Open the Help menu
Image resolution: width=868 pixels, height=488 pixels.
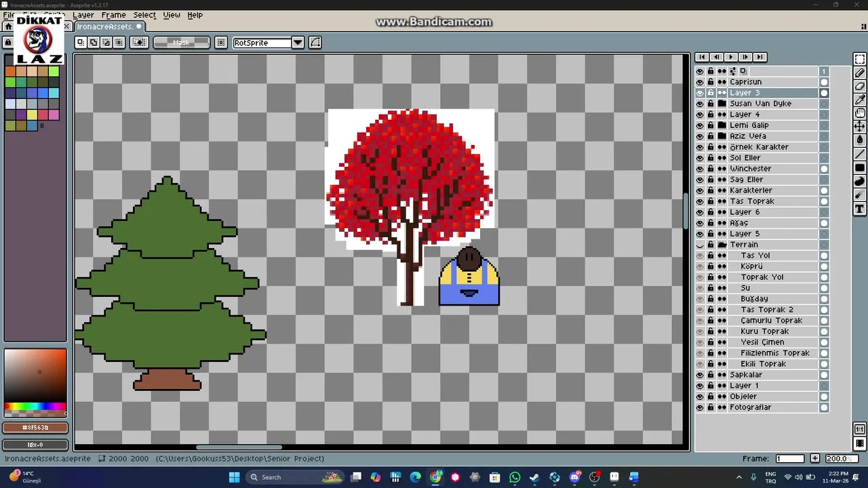[195, 15]
